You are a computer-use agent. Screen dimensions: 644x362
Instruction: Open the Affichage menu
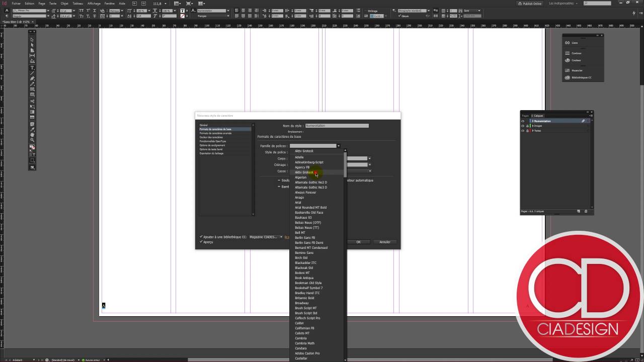tap(94, 4)
